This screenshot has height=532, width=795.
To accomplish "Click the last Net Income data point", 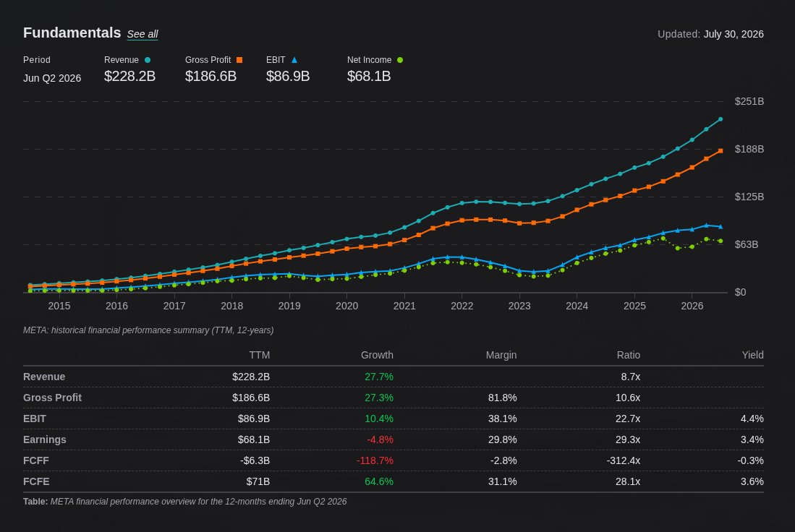I will tap(720, 241).
